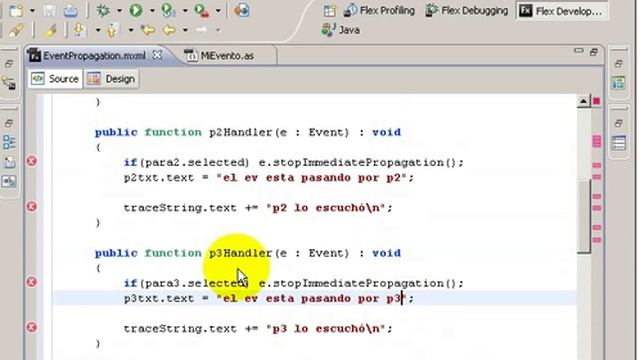Click the error marker beside 'p3 lo escuchó' line
Image resolution: width=640 pixels, height=360 pixels.
point(31,327)
